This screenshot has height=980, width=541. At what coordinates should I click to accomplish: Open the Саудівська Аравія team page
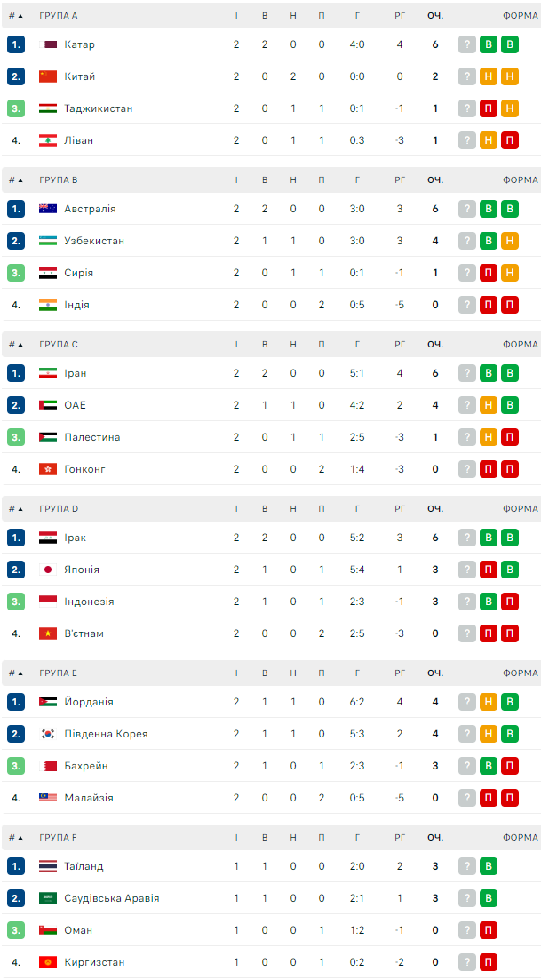point(112,898)
